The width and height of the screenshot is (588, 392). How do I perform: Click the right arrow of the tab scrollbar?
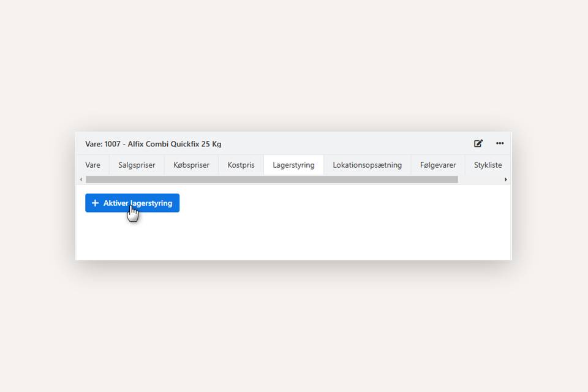tap(506, 179)
